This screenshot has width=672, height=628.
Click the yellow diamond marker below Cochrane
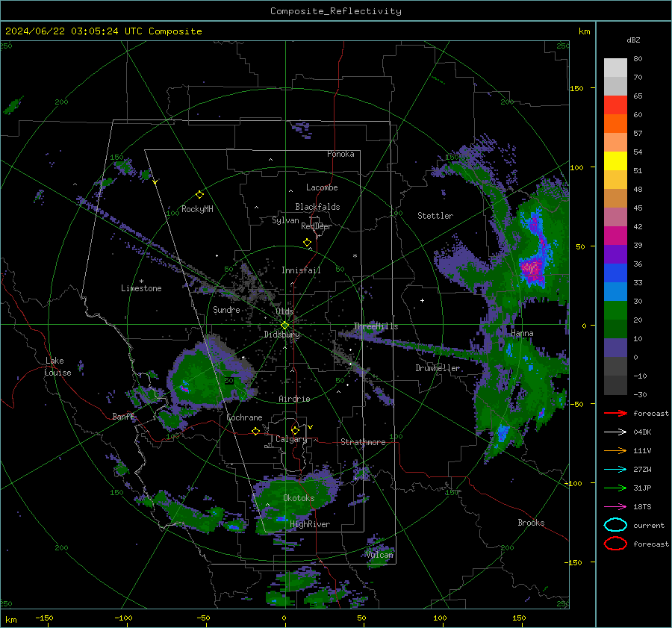pos(255,432)
